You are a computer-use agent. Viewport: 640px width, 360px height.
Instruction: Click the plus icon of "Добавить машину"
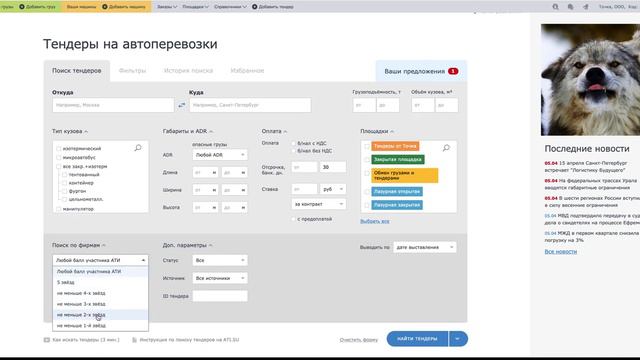104,7
